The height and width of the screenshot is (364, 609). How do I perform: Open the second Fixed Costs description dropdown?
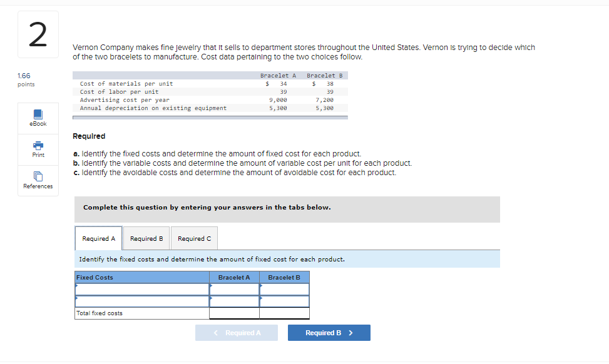[x=141, y=301]
